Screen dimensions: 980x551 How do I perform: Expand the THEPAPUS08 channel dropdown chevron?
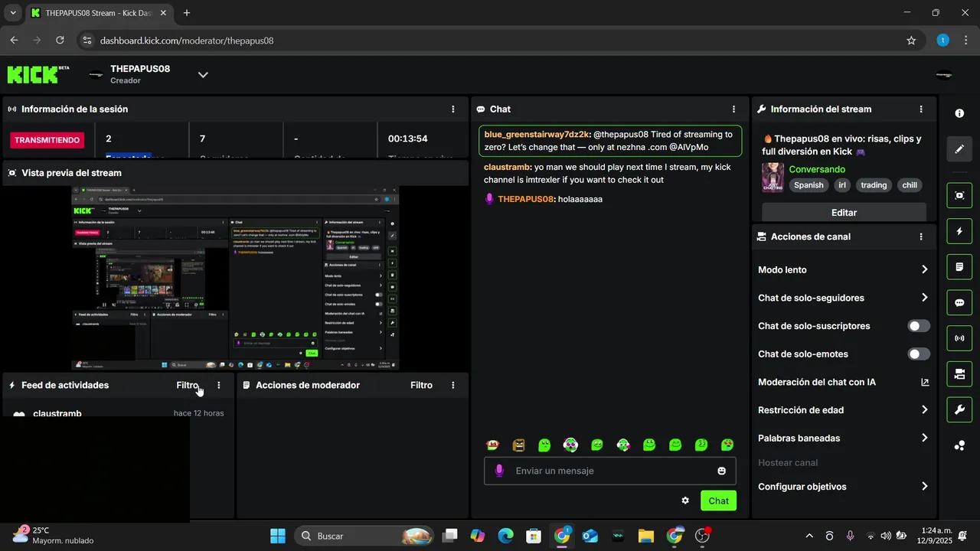(x=203, y=74)
